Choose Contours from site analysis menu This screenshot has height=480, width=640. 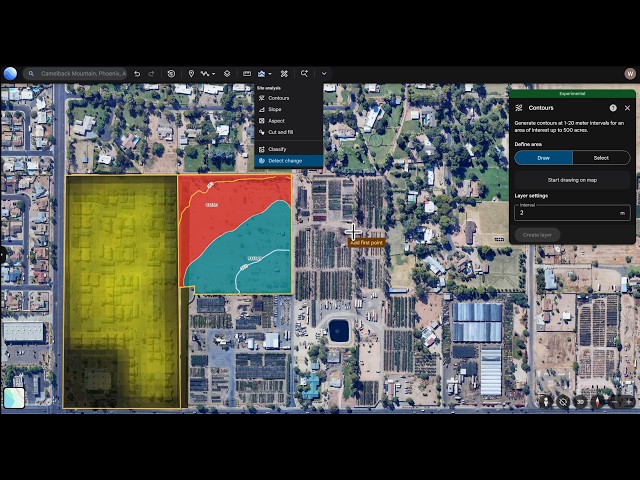pos(288,98)
